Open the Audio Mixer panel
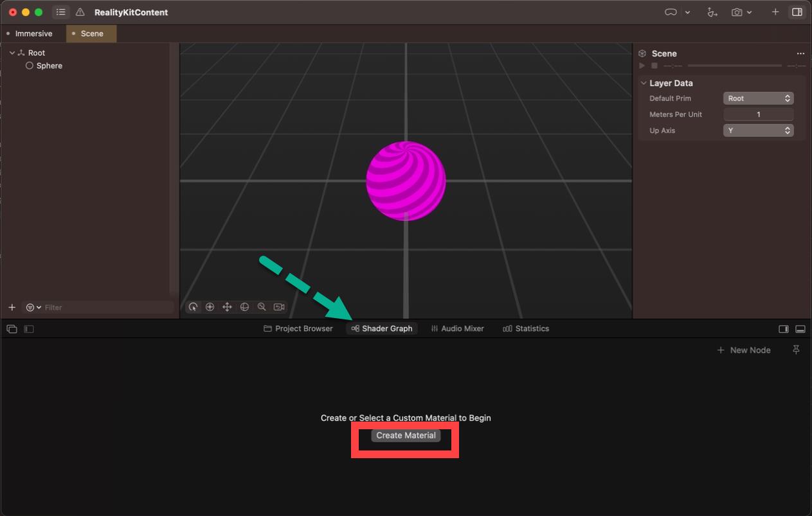The width and height of the screenshot is (812, 516). pyautogui.click(x=457, y=328)
